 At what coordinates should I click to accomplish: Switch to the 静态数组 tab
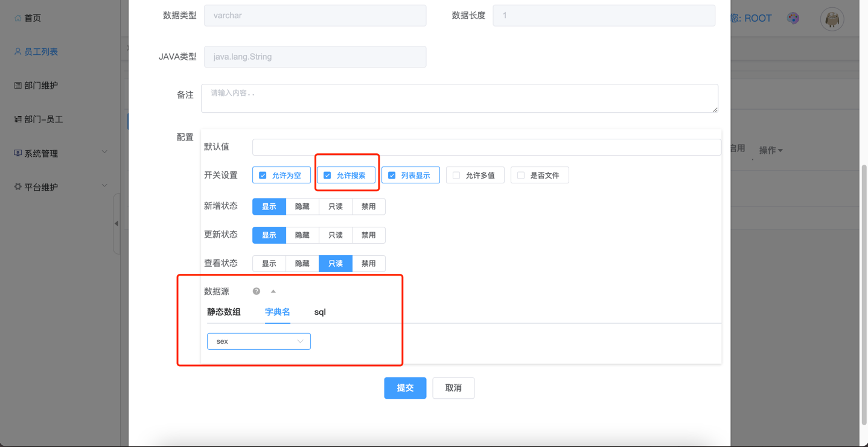[224, 312]
